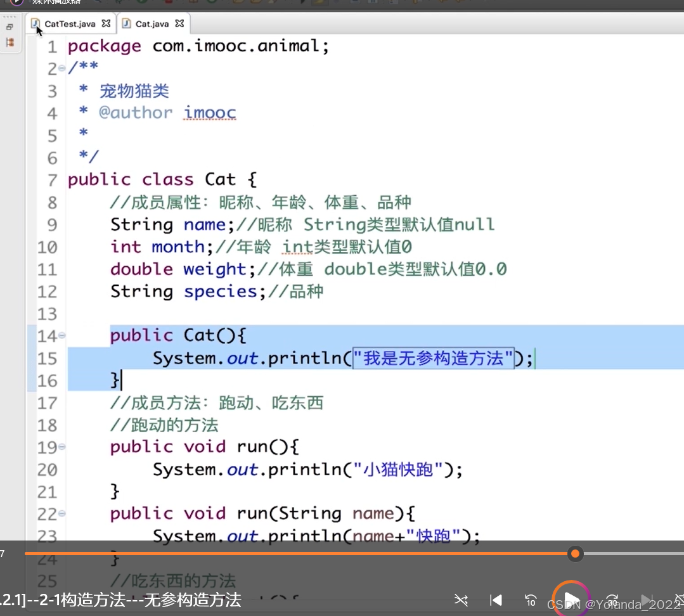Collapse the run() method fold at line 19

[x=62, y=446]
